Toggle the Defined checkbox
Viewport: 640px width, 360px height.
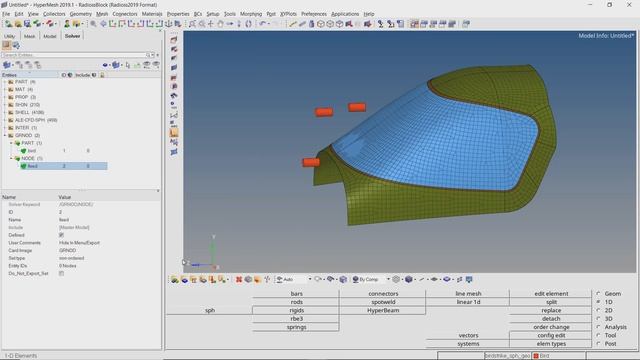pos(61,235)
